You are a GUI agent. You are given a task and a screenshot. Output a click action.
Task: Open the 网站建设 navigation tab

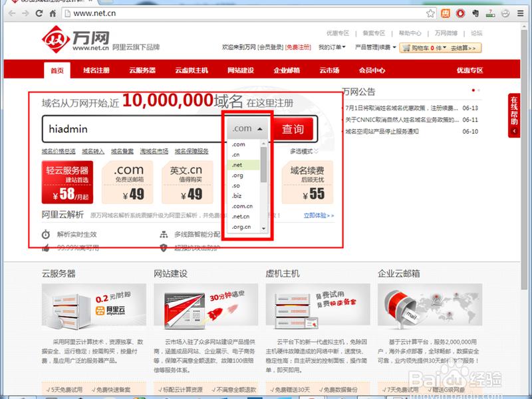click(x=241, y=70)
